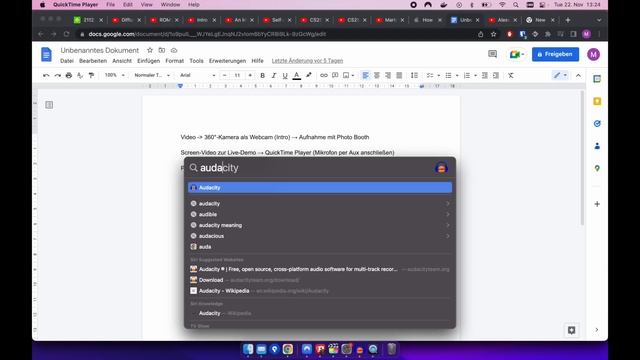Click the move to folder icon
Screen dimensions: 640x360
[162, 50]
